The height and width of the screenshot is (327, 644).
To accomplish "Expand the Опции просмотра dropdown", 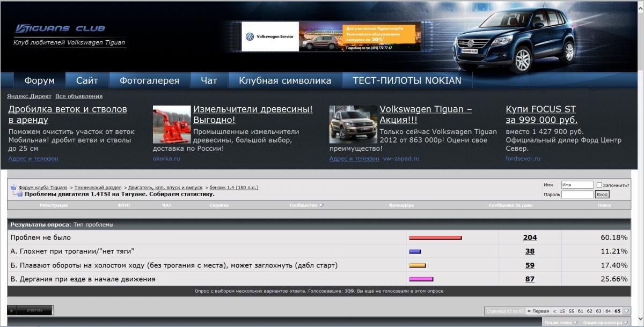I will tap(606, 323).
